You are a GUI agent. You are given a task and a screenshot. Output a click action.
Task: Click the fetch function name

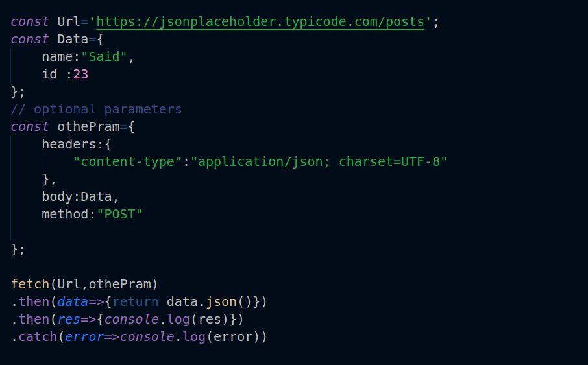(30, 284)
